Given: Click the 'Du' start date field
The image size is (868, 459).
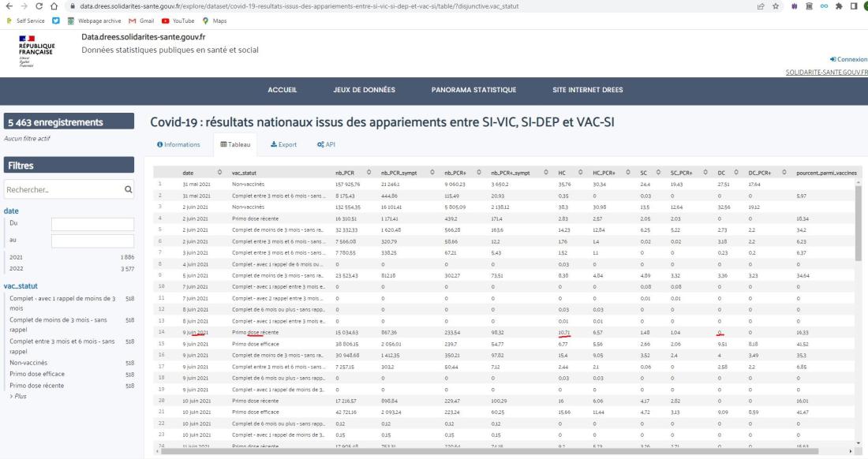Looking at the screenshot, I should point(92,224).
